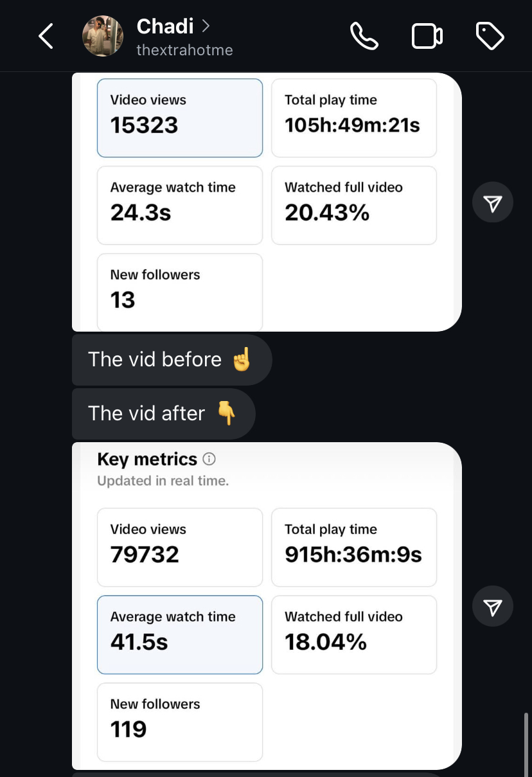The image size is (532, 777).
Task: Tap the info icon beside Key metrics
Action: coord(209,459)
